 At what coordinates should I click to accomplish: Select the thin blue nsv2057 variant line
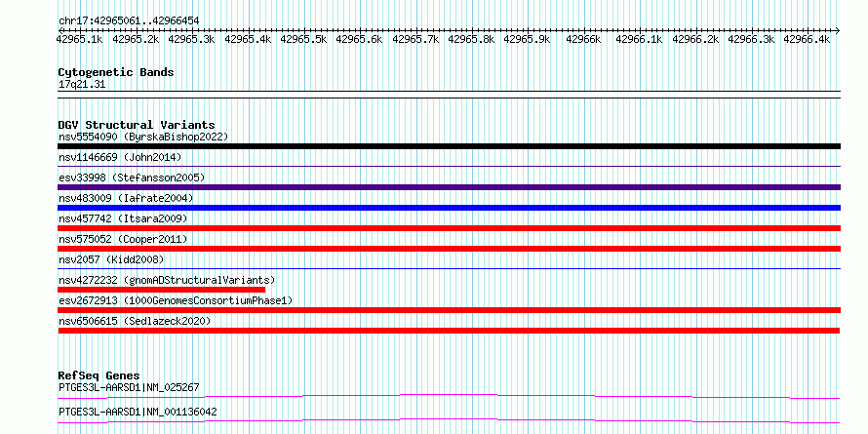coord(449,268)
